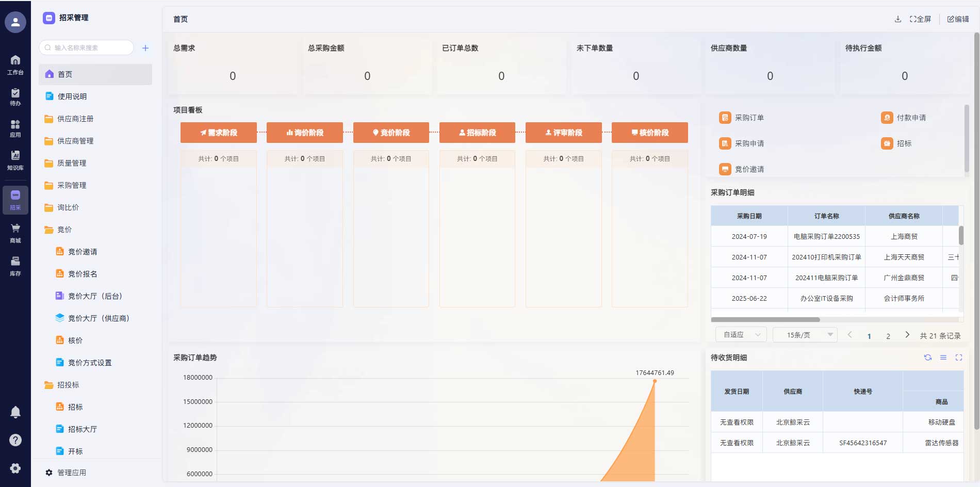Collapse the 竞价 folder in tree
980x487 pixels.
64,230
